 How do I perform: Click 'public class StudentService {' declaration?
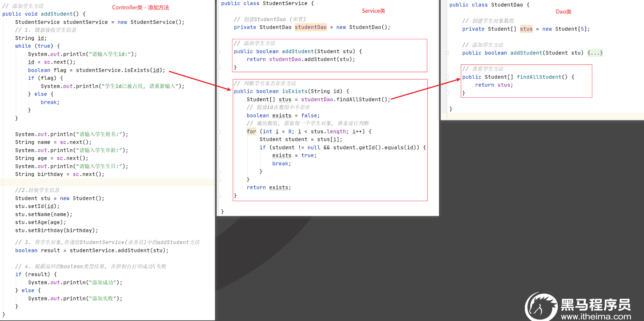pos(267,4)
